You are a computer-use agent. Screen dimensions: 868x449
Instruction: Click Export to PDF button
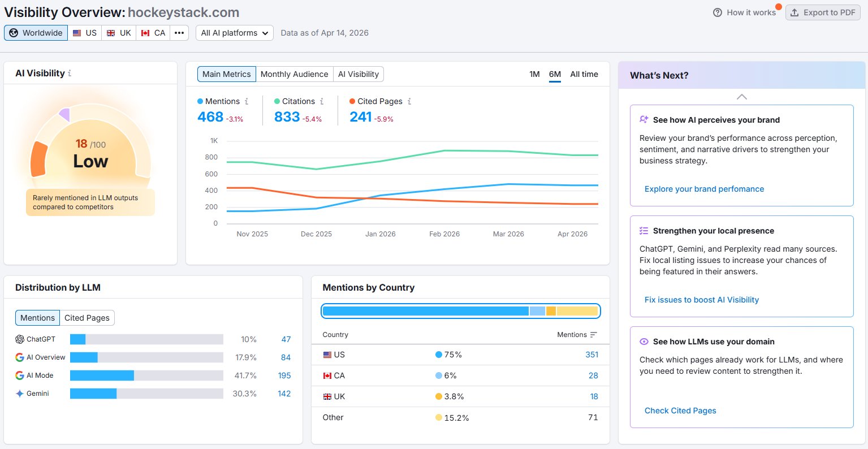click(x=823, y=12)
